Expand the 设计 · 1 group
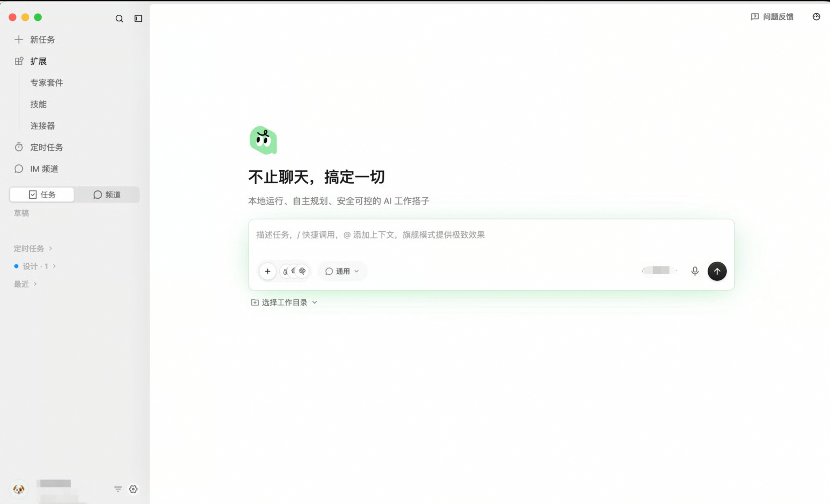Viewport: 830px width, 504px height. (x=35, y=266)
